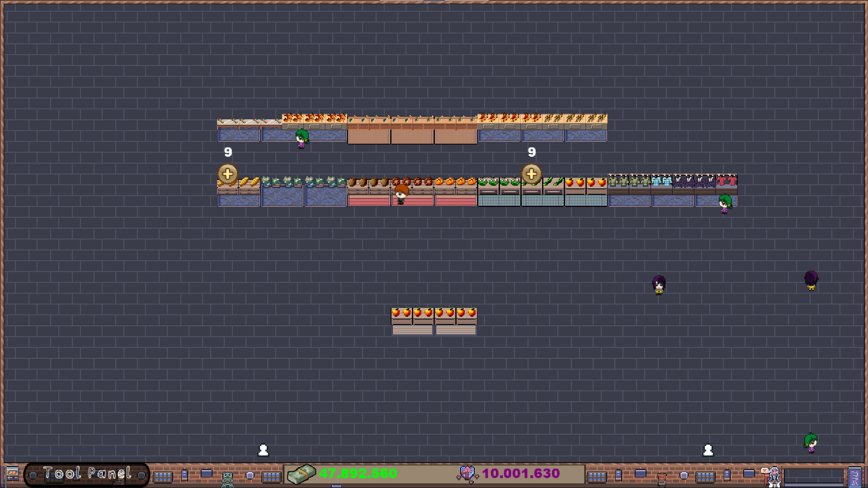This screenshot has height=488, width=868.
Task: Click the shopkeeper NPC sprite beside the bottom-right panel
Action: [774, 477]
